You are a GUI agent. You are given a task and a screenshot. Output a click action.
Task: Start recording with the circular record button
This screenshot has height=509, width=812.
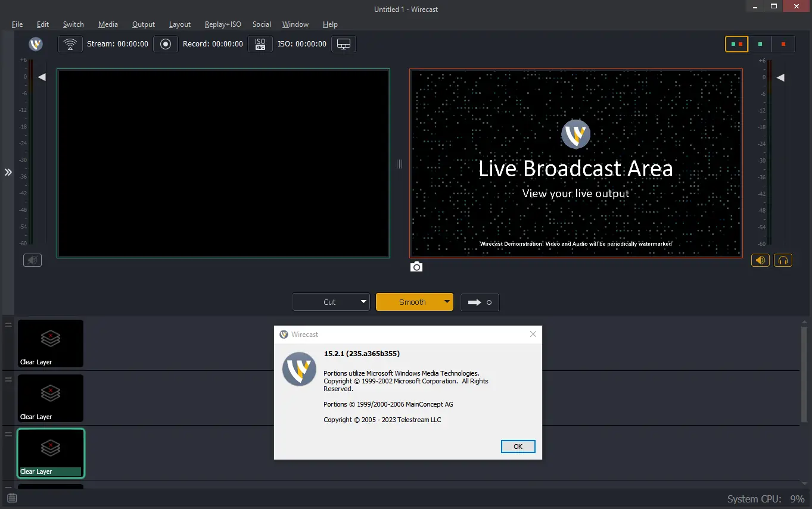pos(166,44)
